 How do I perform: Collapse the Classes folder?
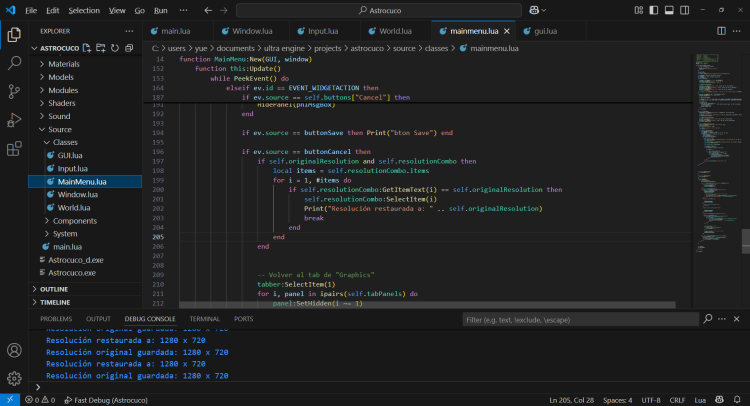pos(65,142)
